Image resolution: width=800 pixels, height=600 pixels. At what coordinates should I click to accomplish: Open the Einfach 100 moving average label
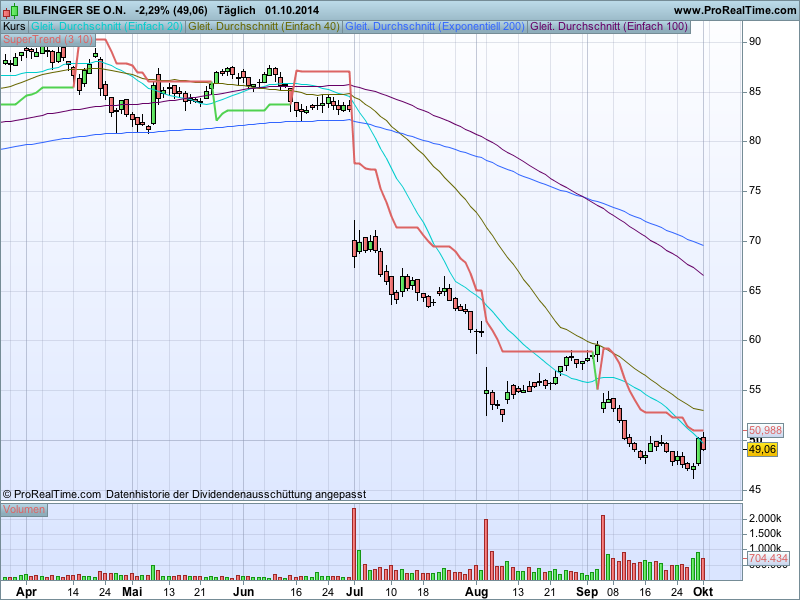(x=610, y=26)
